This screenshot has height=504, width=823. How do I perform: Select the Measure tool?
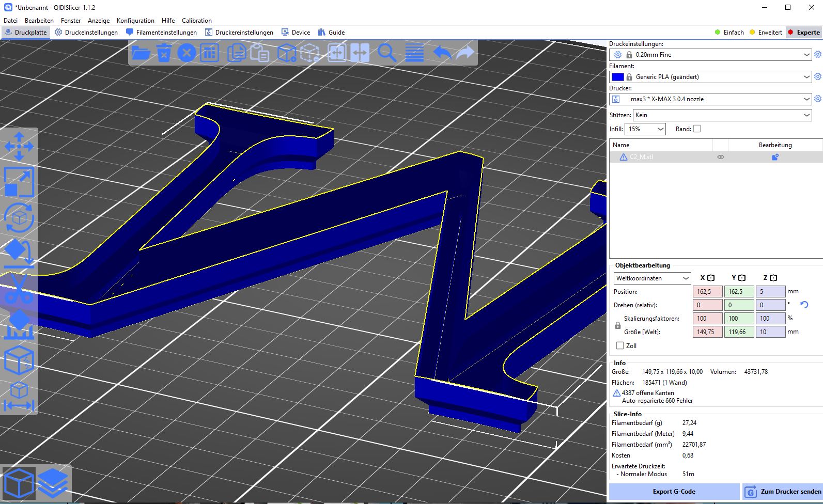(19, 396)
